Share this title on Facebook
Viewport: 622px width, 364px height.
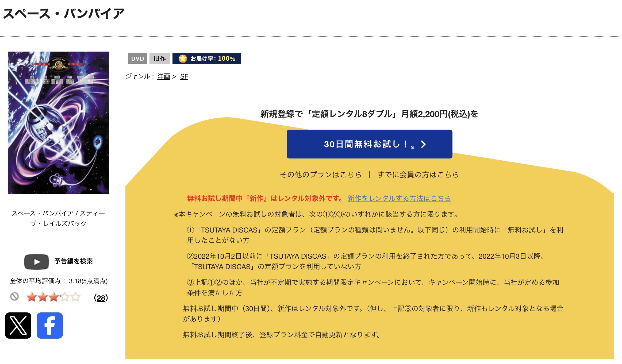(x=50, y=325)
